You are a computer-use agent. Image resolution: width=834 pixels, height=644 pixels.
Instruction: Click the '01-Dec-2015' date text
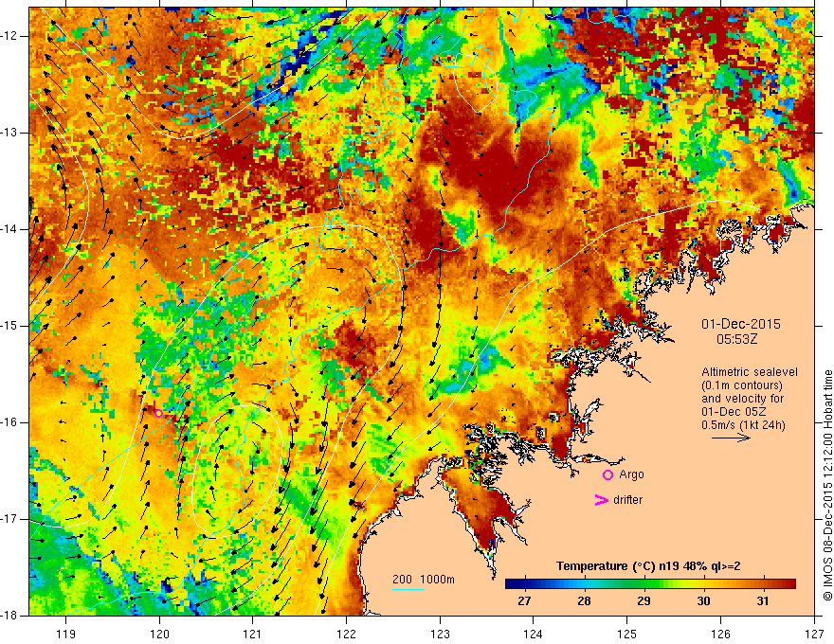tap(741, 324)
